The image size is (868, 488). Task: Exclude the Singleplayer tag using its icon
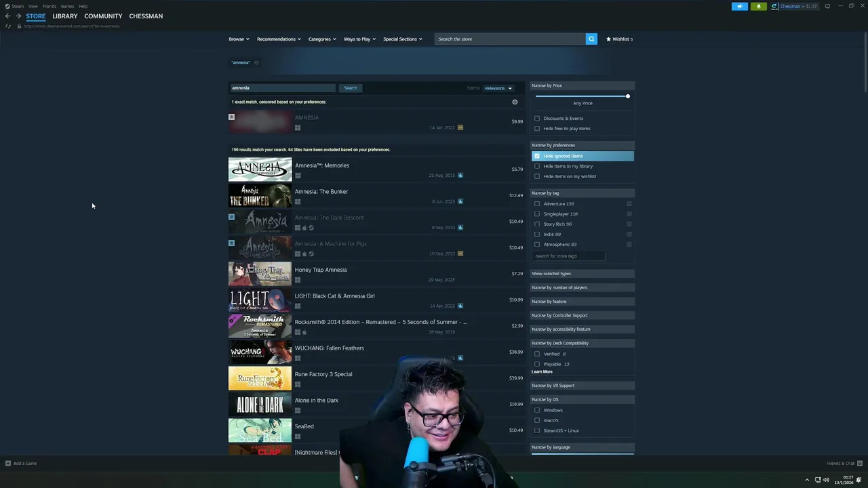pos(629,213)
